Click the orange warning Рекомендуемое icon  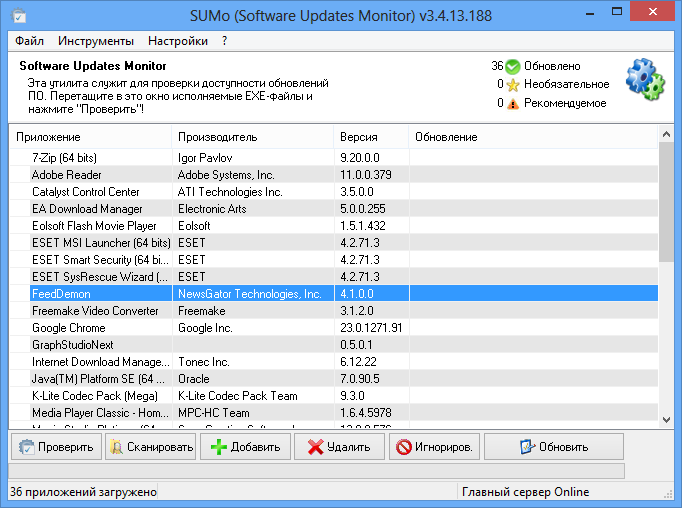513,104
